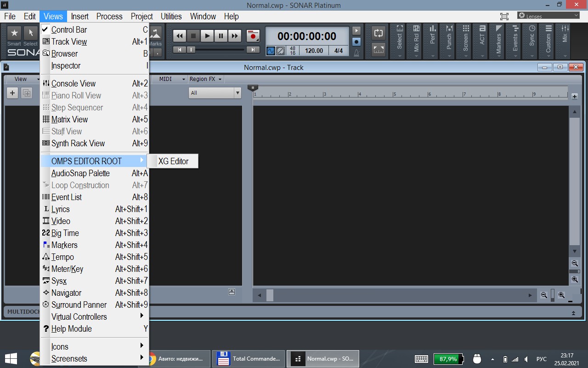
Task: Open the Help Module
Action: point(95,328)
